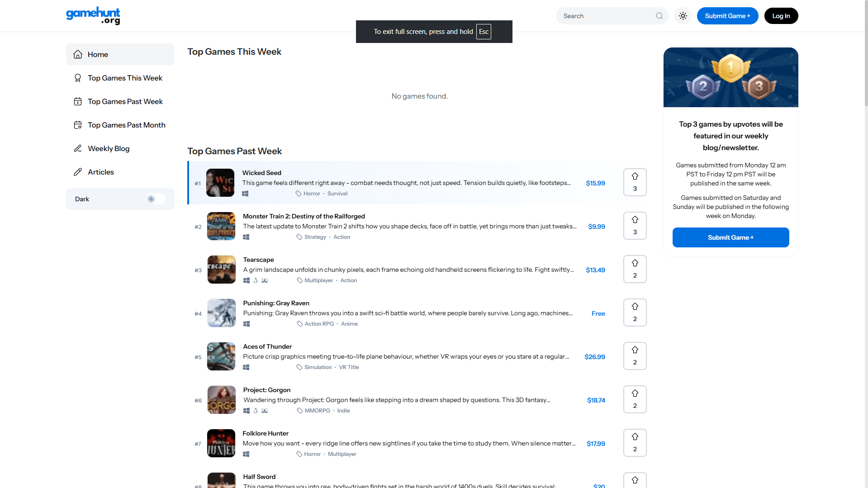The image size is (868, 488).
Task: Toggle the Dark mode switch in the sidebar
Action: coord(155,199)
